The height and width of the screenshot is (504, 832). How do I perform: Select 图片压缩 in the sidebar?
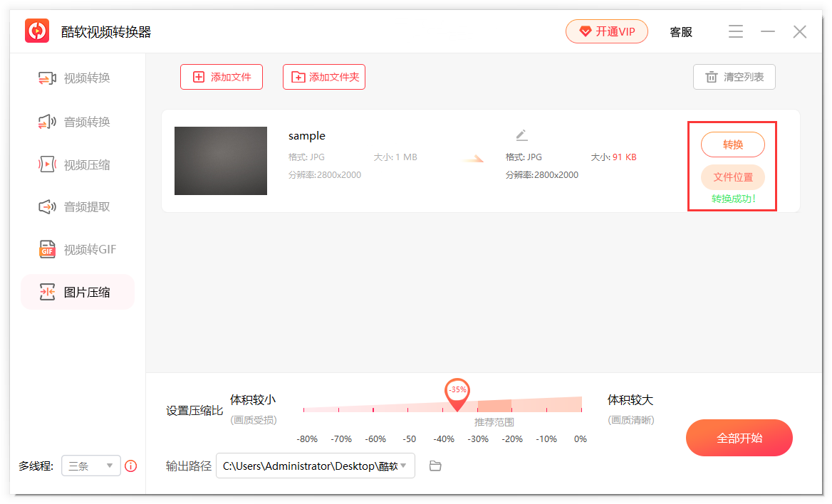point(78,292)
